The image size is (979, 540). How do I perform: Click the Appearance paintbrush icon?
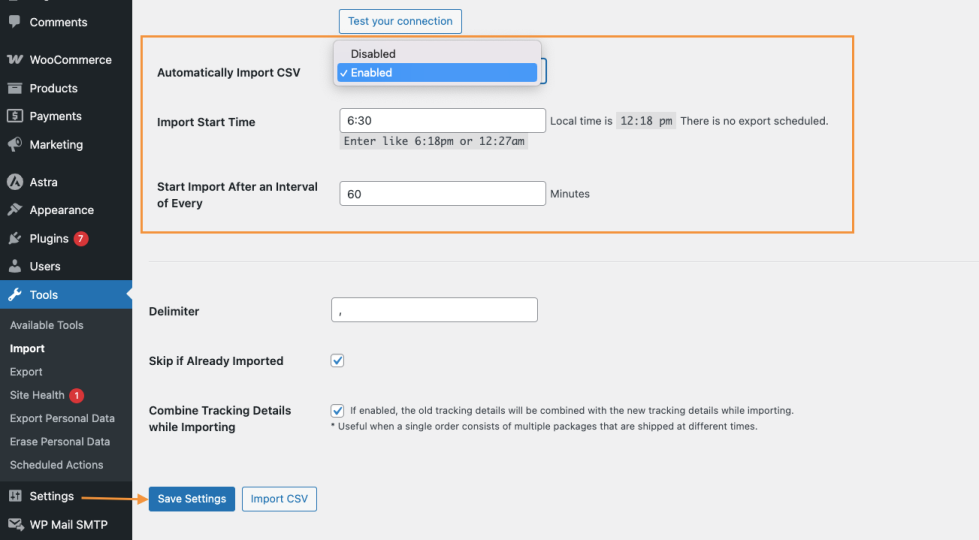15,210
